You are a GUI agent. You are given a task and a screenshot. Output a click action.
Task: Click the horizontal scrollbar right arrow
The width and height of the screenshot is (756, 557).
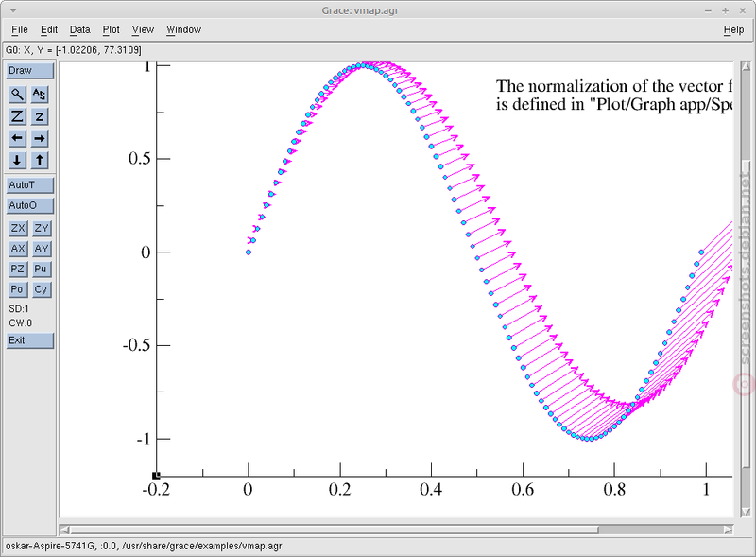pos(728,530)
